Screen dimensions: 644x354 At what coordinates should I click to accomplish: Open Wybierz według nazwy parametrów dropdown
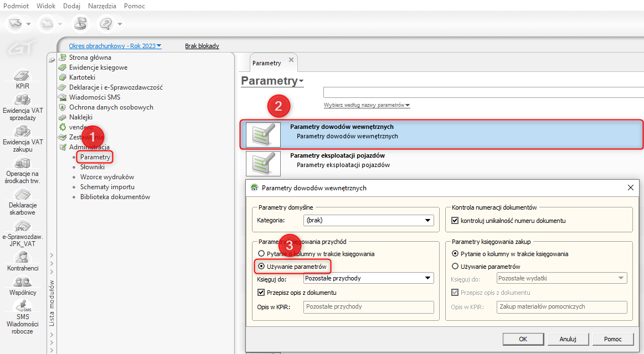point(367,105)
